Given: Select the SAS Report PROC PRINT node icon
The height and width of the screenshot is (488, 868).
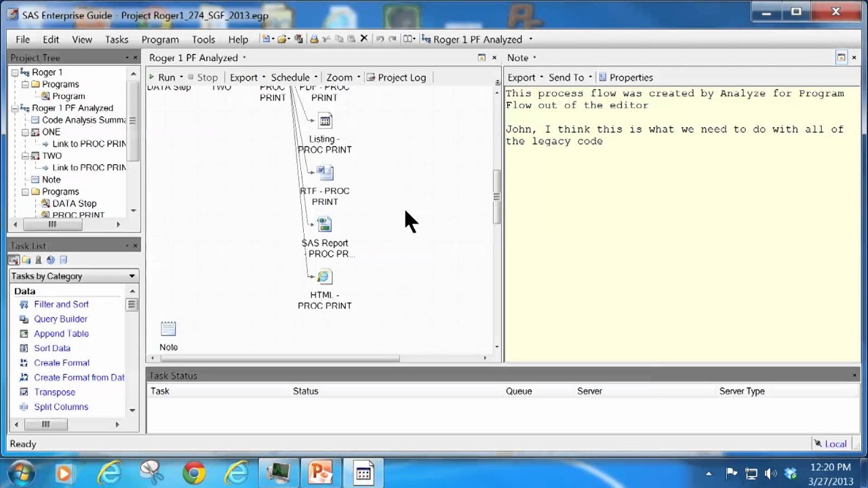Looking at the screenshot, I should click(325, 224).
